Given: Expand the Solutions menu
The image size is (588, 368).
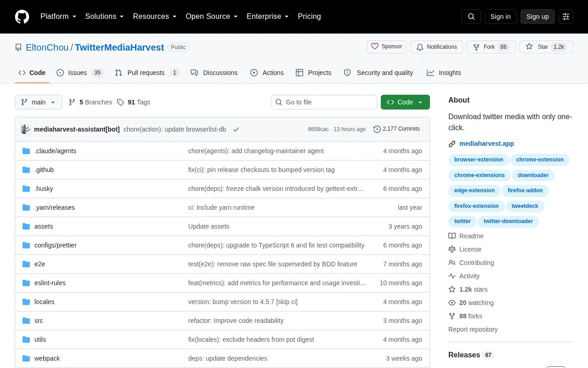Looking at the screenshot, I should point(105,17).
